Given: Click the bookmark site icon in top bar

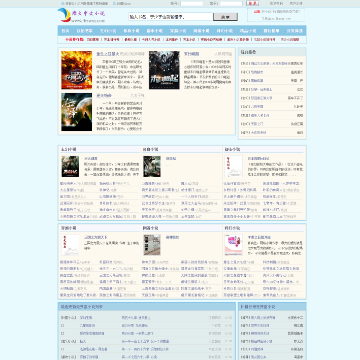Looking at the screenshot, I should [x=114, y=3].
